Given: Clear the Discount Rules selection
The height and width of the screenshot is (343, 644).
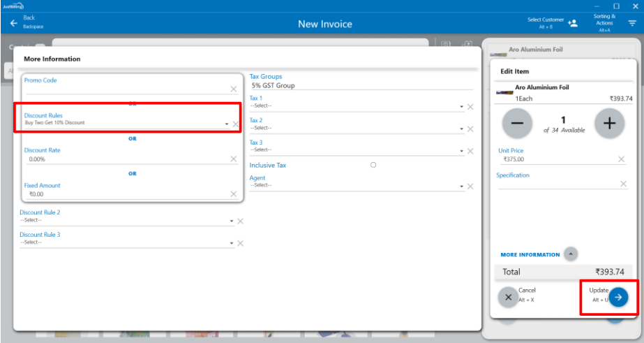Looking at the screenshot, I should [236, 124].
